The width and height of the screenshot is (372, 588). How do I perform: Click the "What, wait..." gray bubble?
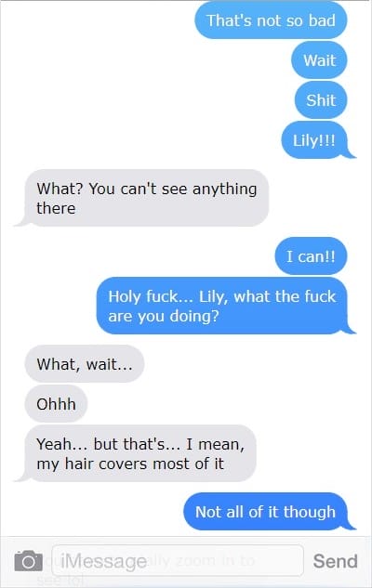[x=85, y=364]
